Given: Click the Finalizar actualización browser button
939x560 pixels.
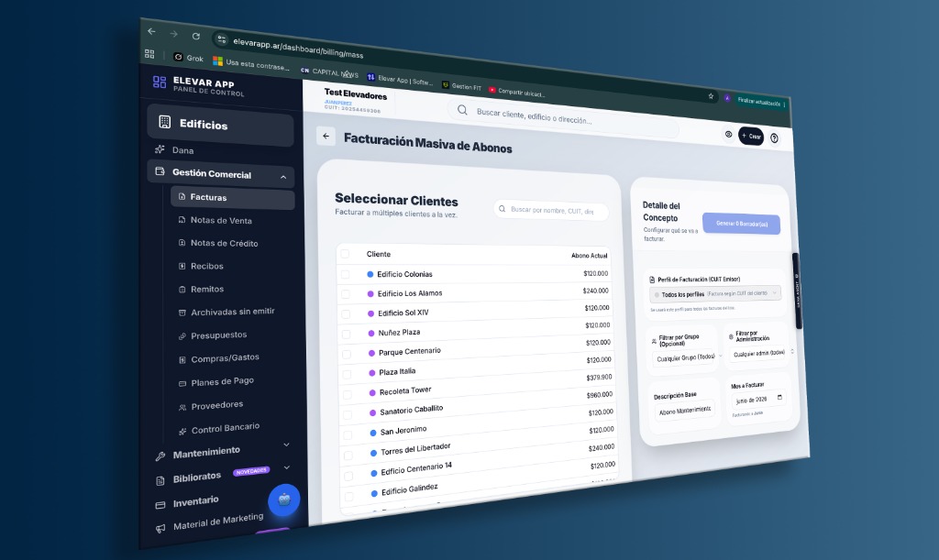Looking at the screenshot, I should 758,103.
